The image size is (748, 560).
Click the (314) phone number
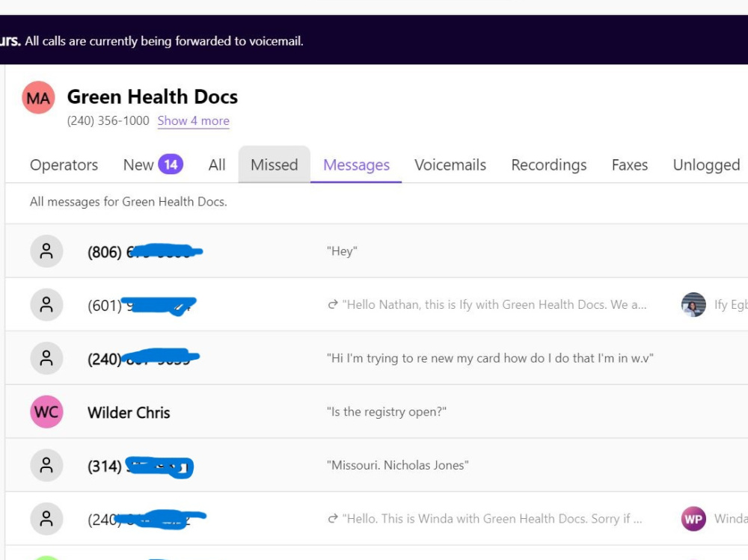tap(141, 466)
